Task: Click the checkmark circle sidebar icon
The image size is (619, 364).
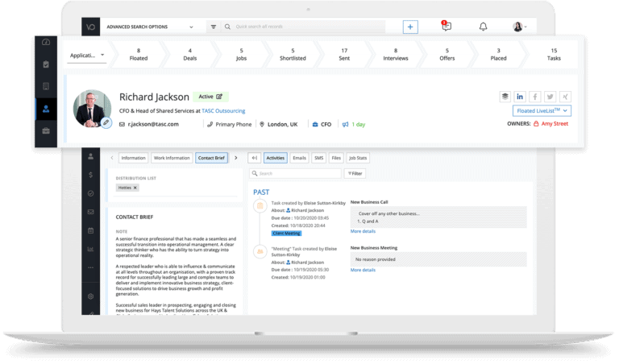Action: [91, 193]
